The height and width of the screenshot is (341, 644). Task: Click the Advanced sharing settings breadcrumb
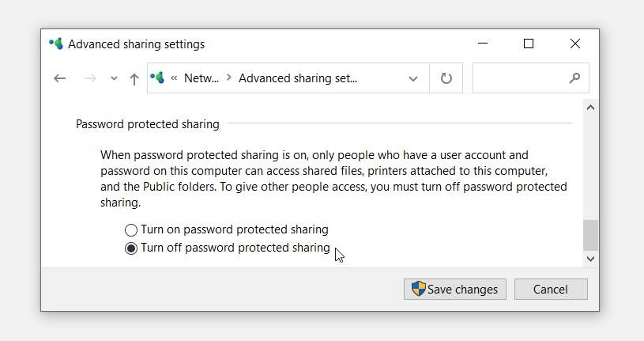click(x=297, y=78)
